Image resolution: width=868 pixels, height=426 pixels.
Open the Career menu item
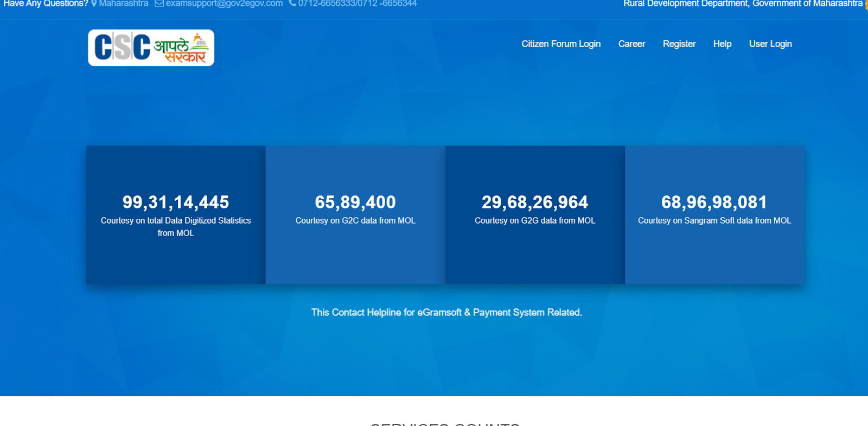(631, 44)
